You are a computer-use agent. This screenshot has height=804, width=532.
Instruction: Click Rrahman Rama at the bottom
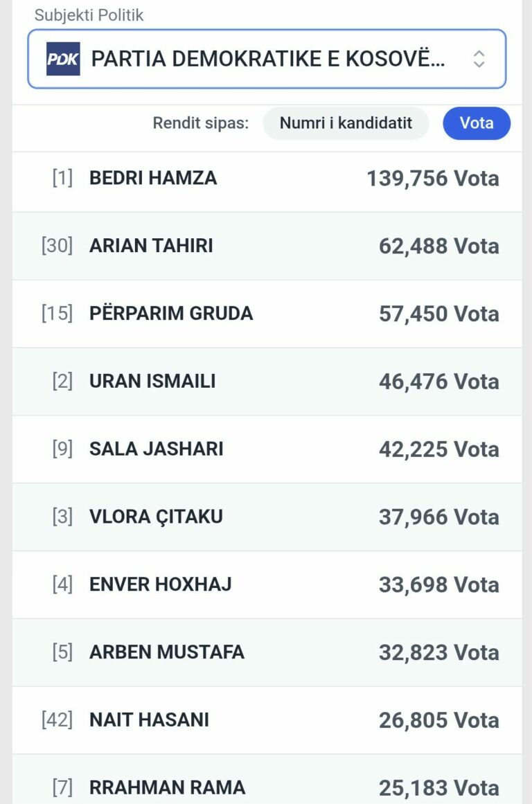[168, 787]
